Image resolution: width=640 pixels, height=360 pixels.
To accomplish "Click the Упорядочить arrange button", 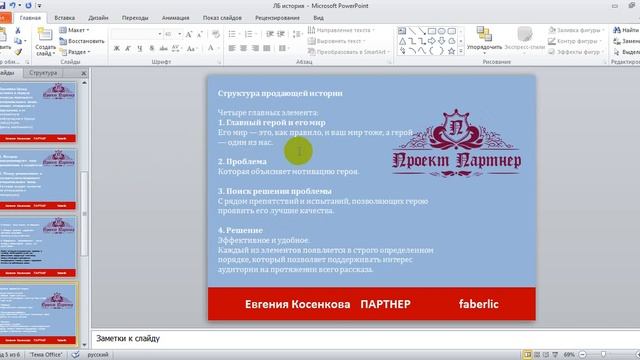I will coord(484,40).
